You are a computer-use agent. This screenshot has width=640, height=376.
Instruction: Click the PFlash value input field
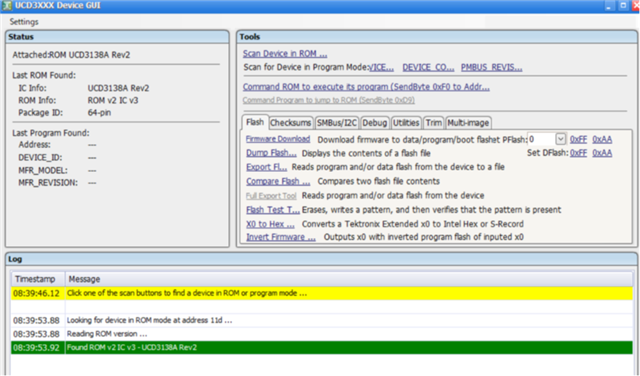pyautogui.click(x=541, y=139)
